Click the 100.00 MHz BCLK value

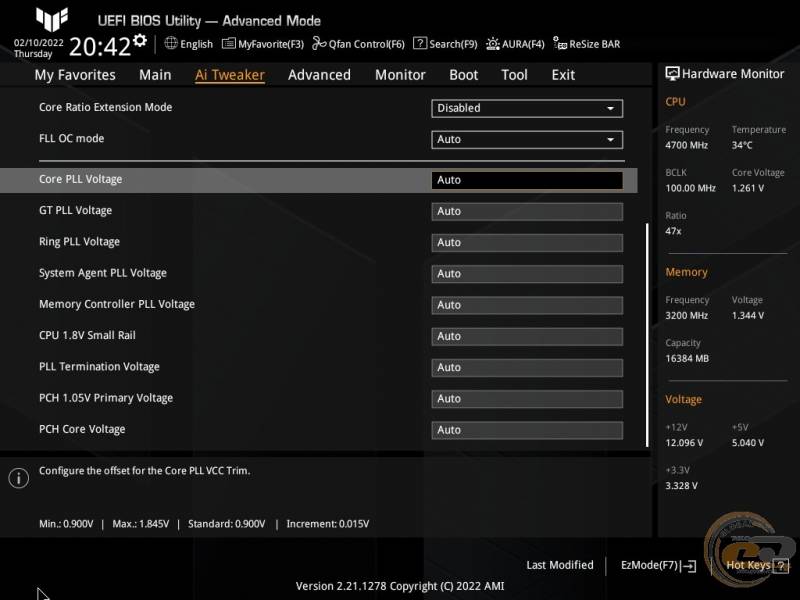point(691,188)
